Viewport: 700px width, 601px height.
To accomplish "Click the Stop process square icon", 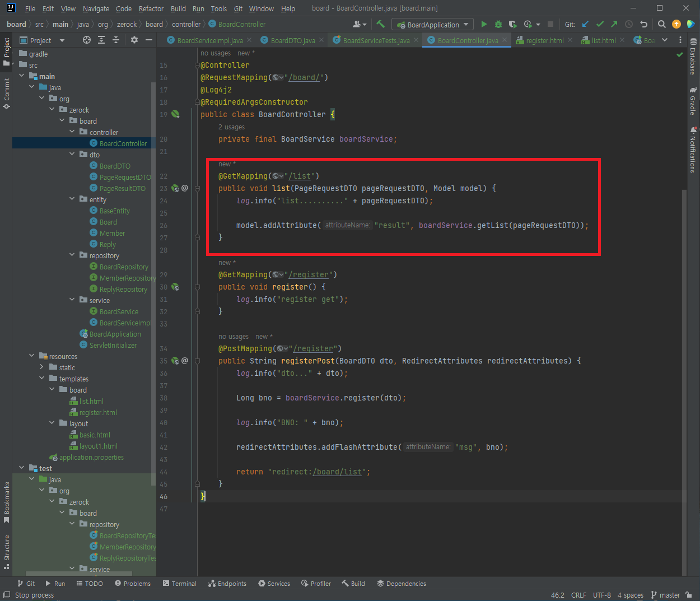I will 550,24.
